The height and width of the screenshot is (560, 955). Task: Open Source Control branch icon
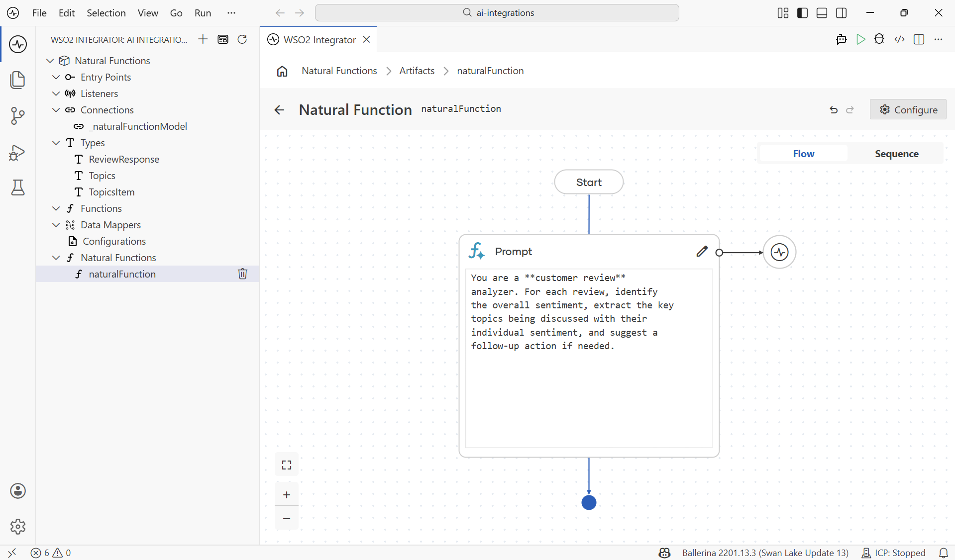[18, 116]
